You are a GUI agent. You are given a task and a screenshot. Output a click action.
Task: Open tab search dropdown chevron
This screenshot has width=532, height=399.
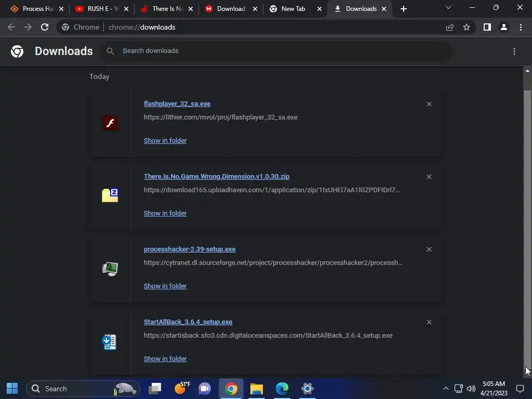[x=448, y=7]
